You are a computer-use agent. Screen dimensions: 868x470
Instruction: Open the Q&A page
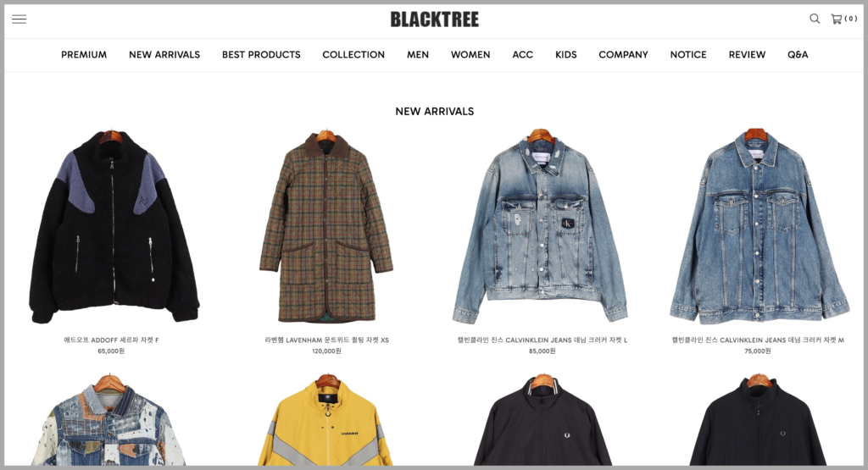798,55
